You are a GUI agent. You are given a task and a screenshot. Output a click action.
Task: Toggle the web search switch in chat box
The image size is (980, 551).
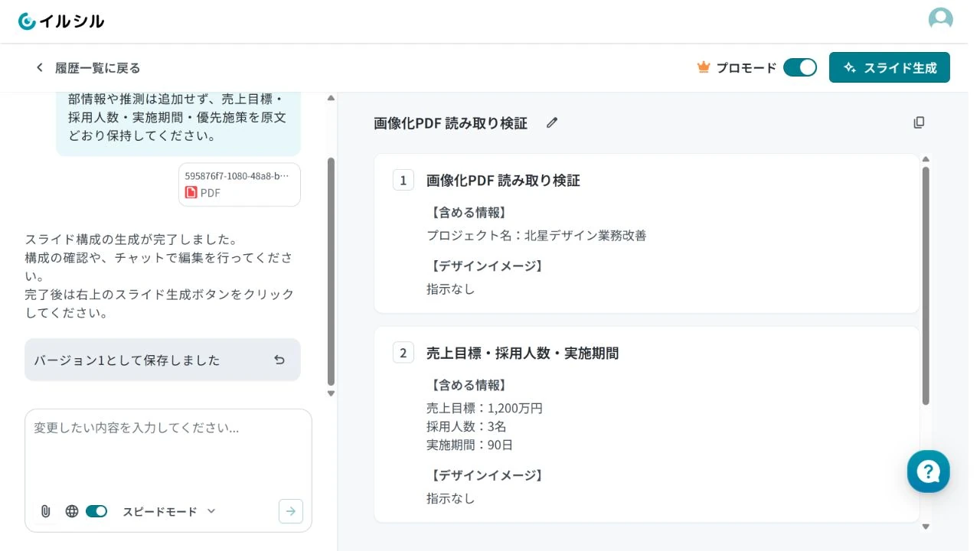pos(96,511)
